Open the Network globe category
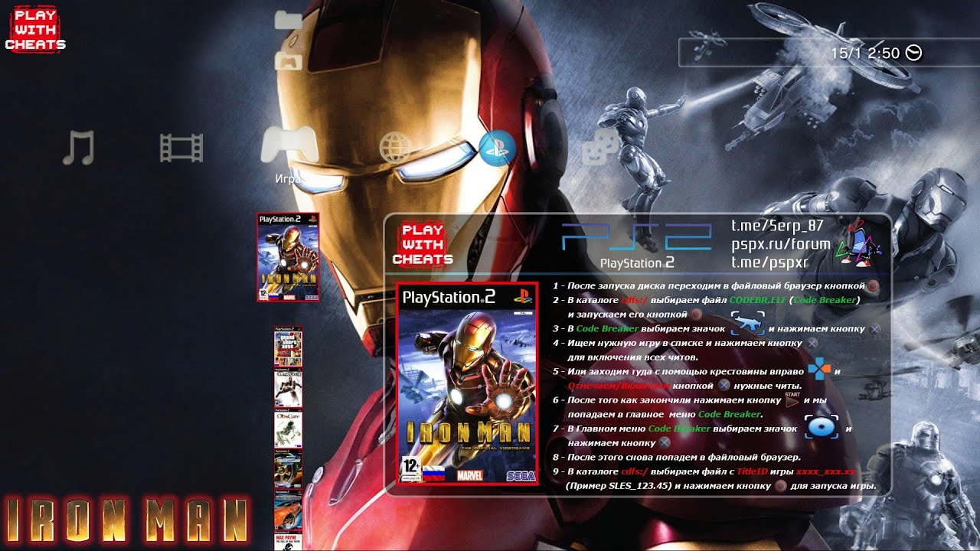Screen dimensions: 980x551 pyautogui.click(x=396, y=147)
